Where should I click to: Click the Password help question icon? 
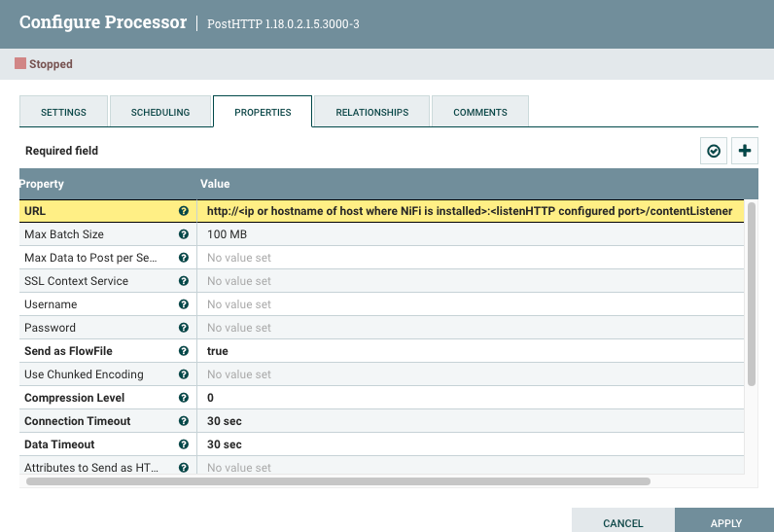[x=184, y=328]
